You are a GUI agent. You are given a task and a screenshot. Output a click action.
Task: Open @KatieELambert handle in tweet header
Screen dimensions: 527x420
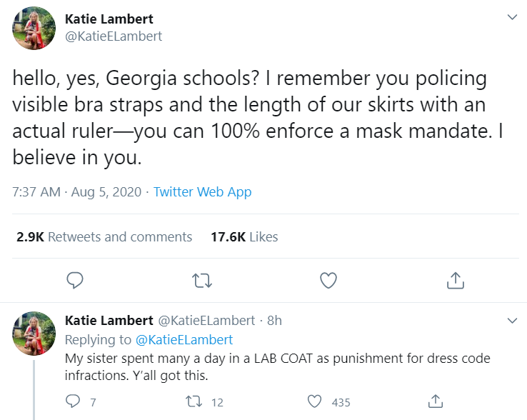[113, 36]
